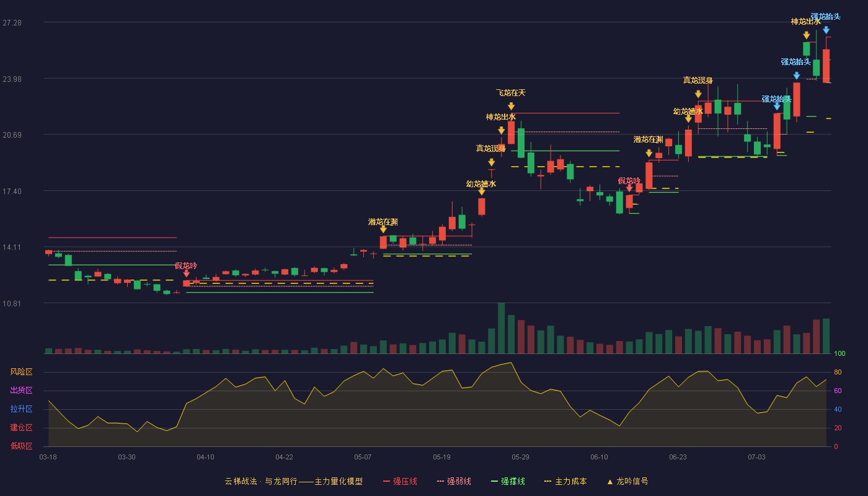Click the green candlestick under the 神龙出水 July arrow

coord(806,49)
